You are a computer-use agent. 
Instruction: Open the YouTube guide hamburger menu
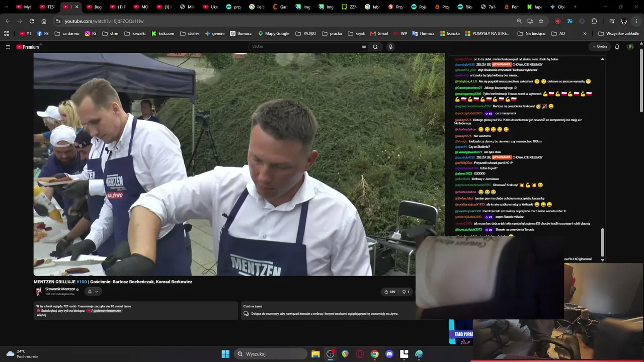(x=8, y=47)
